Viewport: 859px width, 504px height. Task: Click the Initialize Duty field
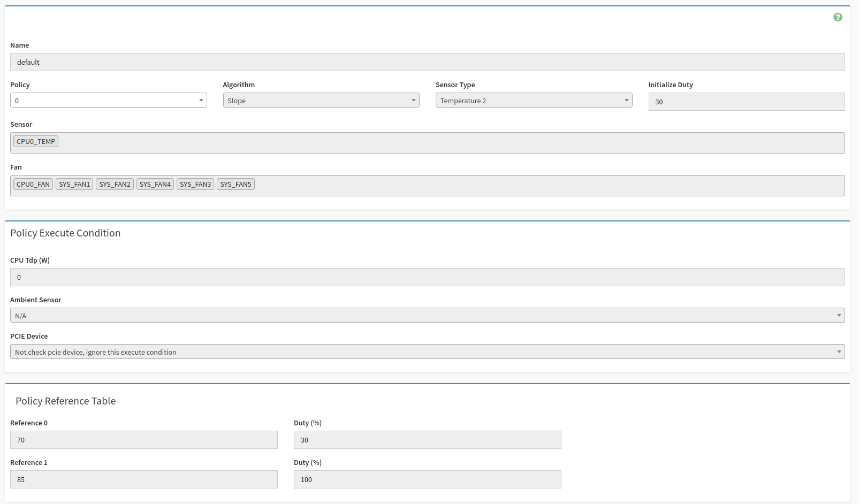747,102
